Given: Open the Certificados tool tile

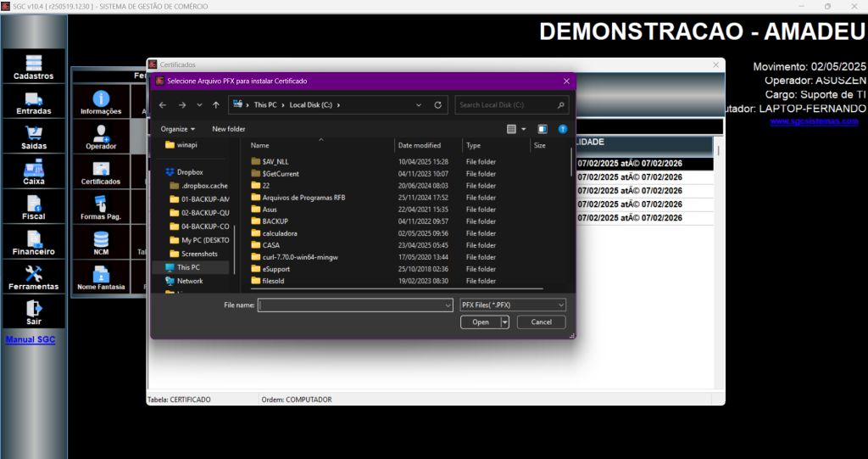Looking at the screenshot, I should coord(101,172).
